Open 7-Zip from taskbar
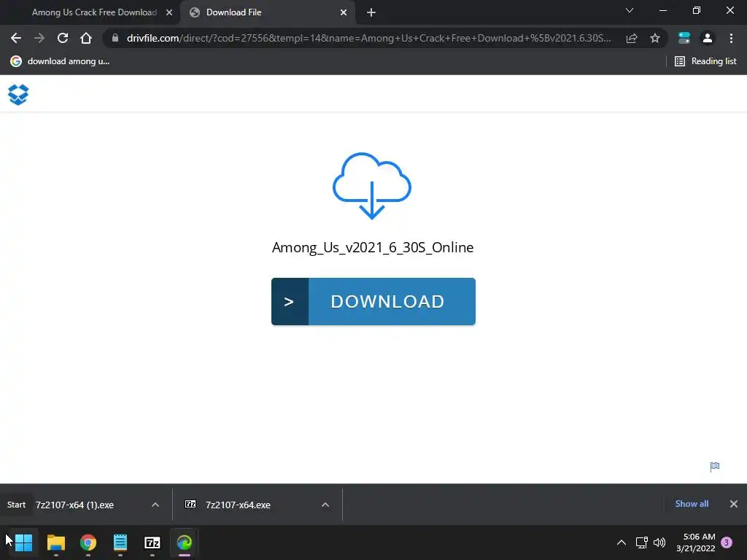747x560 pixels. [152, 542]
